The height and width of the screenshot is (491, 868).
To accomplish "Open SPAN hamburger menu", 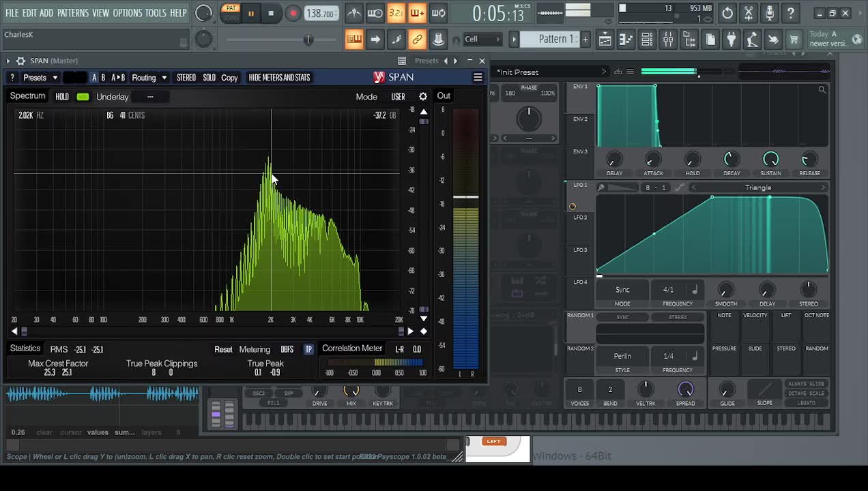I will point(478,78).
